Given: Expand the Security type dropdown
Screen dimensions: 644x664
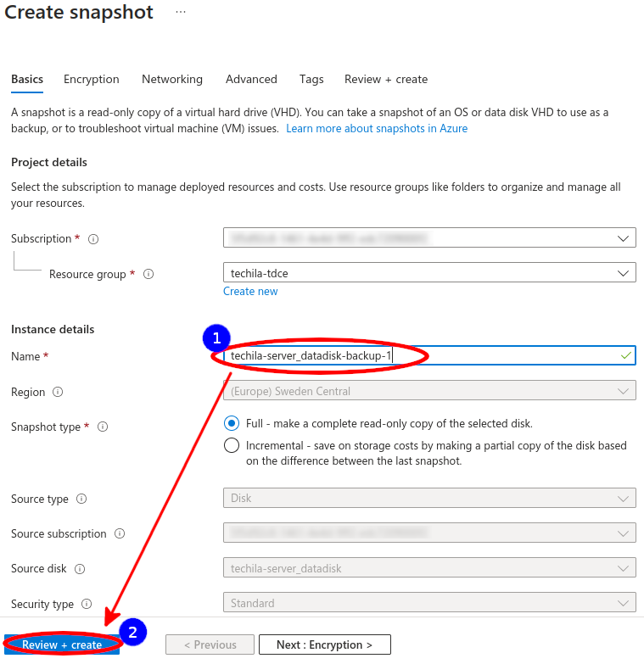Looking at the screenshot, I should 429,604.
